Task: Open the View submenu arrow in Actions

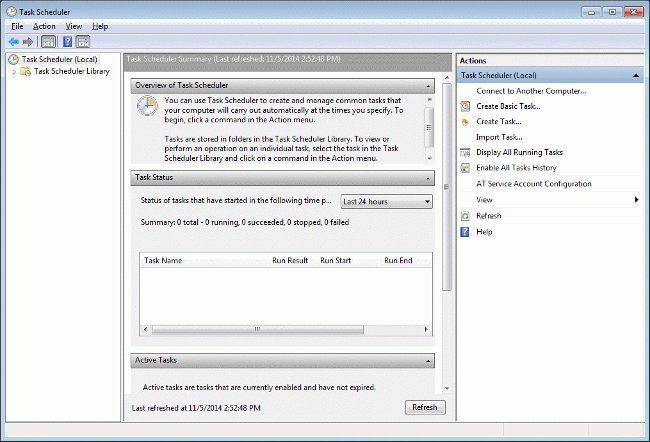Action: coord(636,200)
